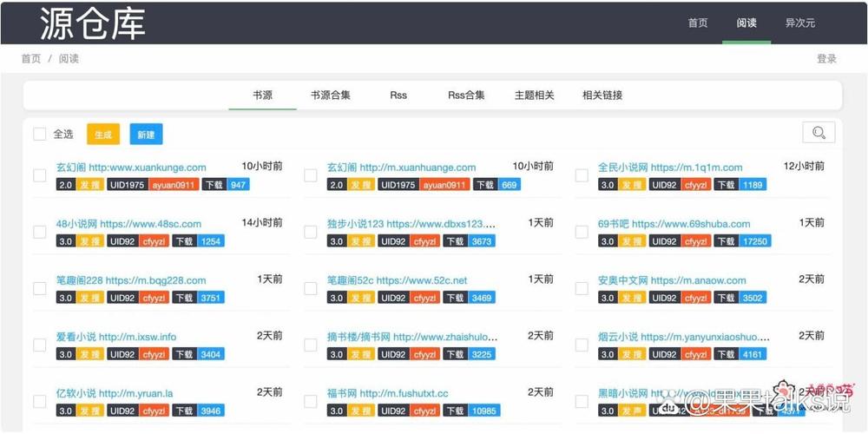Screen dimensions: 868x434
Task: Open the Rss合集 tab
Action: (x=466, y=95)
